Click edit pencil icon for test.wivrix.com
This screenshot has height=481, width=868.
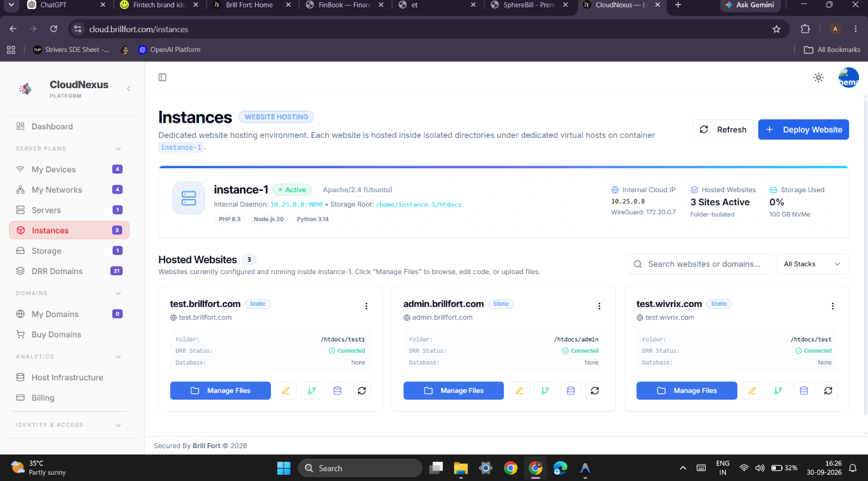(x=752, y=391)
